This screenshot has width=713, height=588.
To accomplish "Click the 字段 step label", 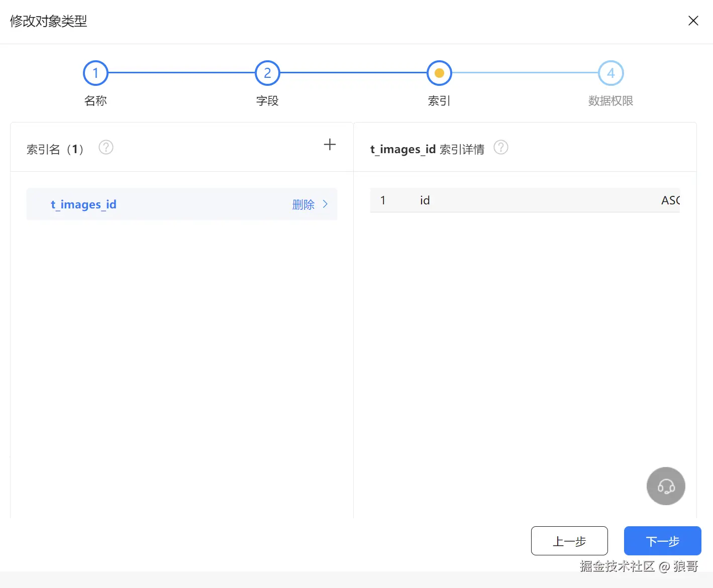I will tap(267, 101).
